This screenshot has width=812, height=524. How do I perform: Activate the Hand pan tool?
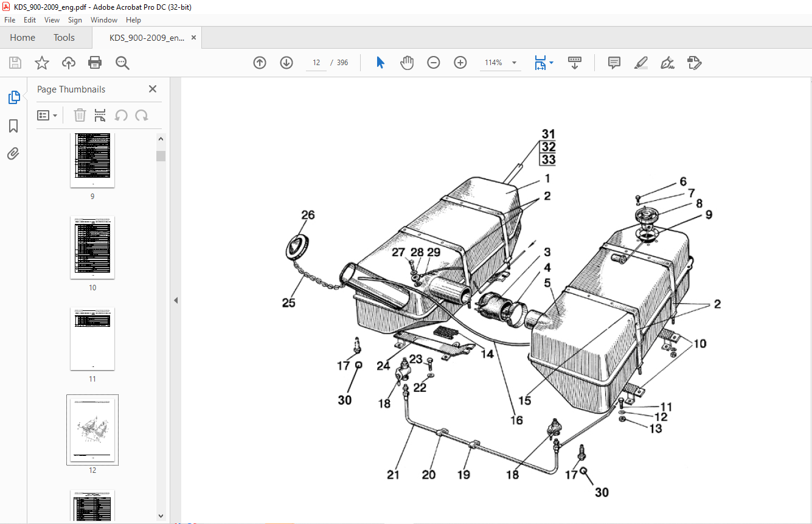point(407,63)
